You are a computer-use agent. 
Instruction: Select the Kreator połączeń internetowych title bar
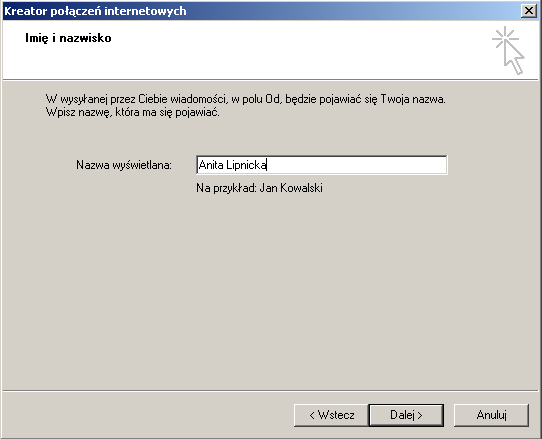pos(261,11)
